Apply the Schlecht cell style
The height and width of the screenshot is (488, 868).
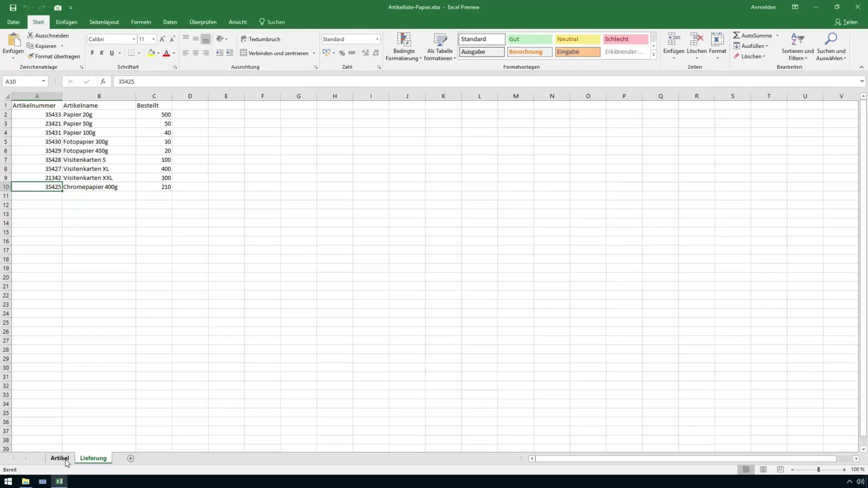625,39
